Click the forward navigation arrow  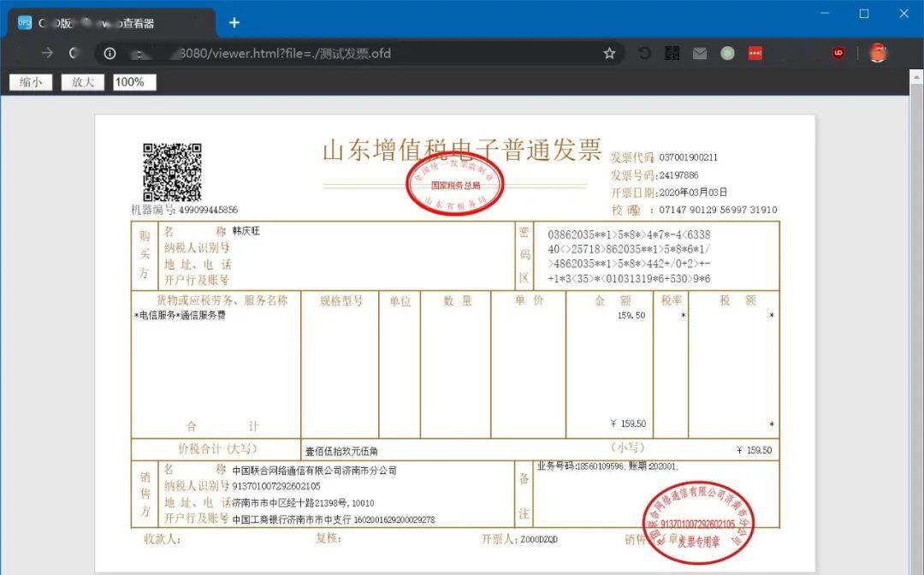click(50, 53)
